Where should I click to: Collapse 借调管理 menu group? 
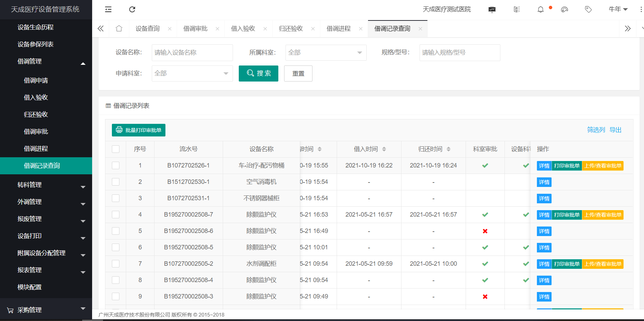(46, 61)
